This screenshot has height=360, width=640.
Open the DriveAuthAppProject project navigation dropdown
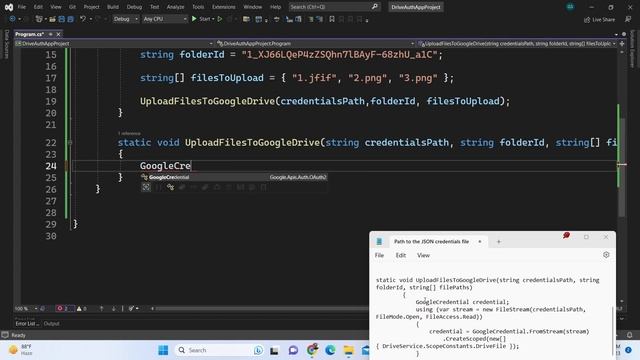[114, 44]
